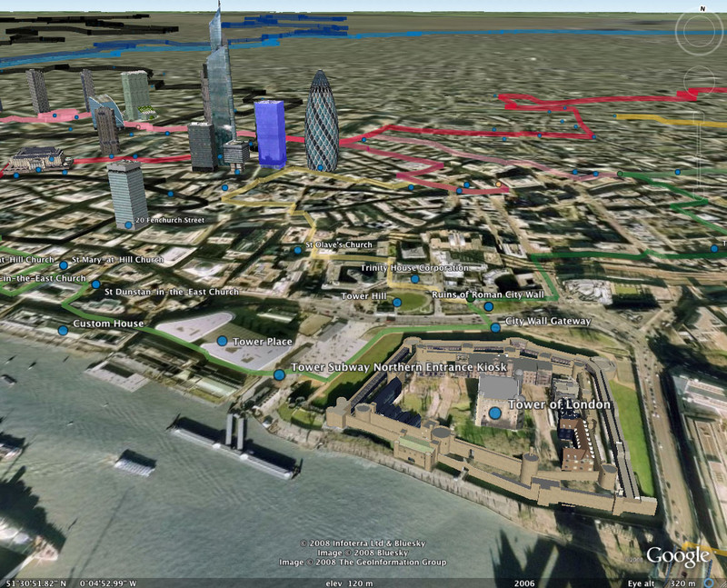Click the blue 3D skyscraper model
Viewport: 727px width, 588px height.
tap(270, 134)
